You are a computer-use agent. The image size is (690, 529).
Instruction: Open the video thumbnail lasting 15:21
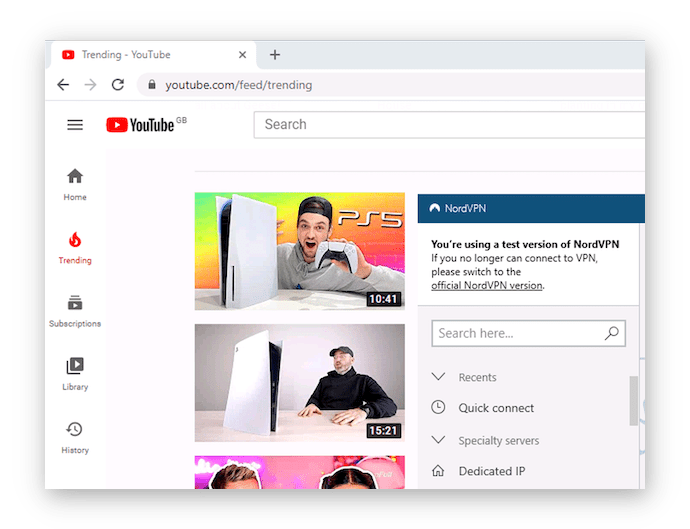click(300, 383)
